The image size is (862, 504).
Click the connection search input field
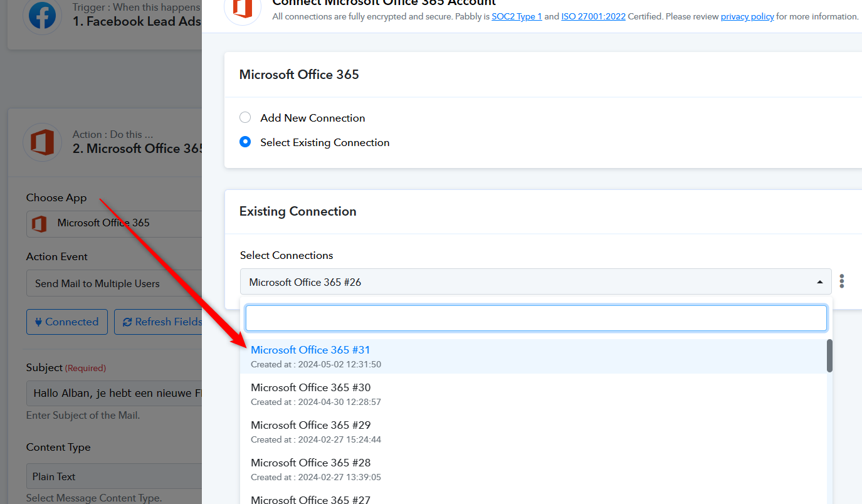pos(536,318)
